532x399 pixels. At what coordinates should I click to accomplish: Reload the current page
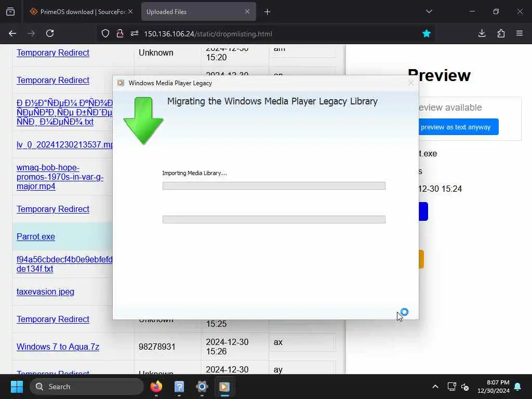click(50, 33)
